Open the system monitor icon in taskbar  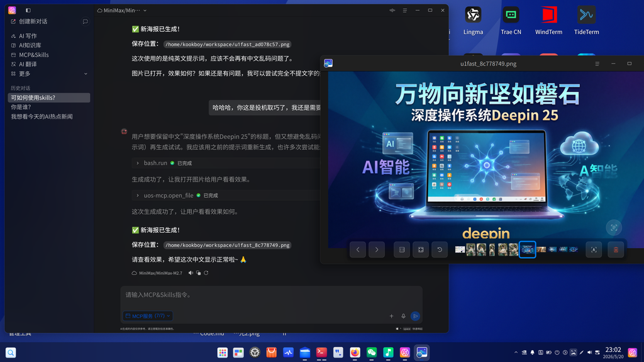[x=288, y=353]
